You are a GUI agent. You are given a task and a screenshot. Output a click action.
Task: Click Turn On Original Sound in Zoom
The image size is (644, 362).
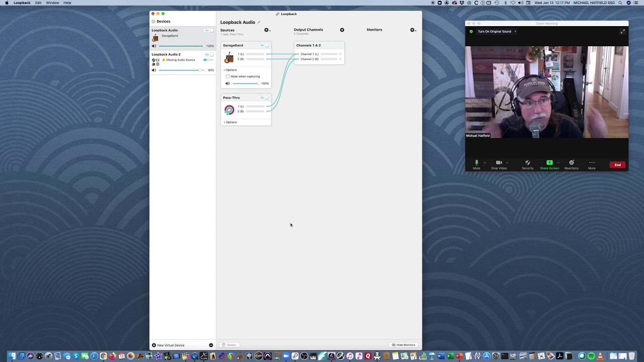495,31
